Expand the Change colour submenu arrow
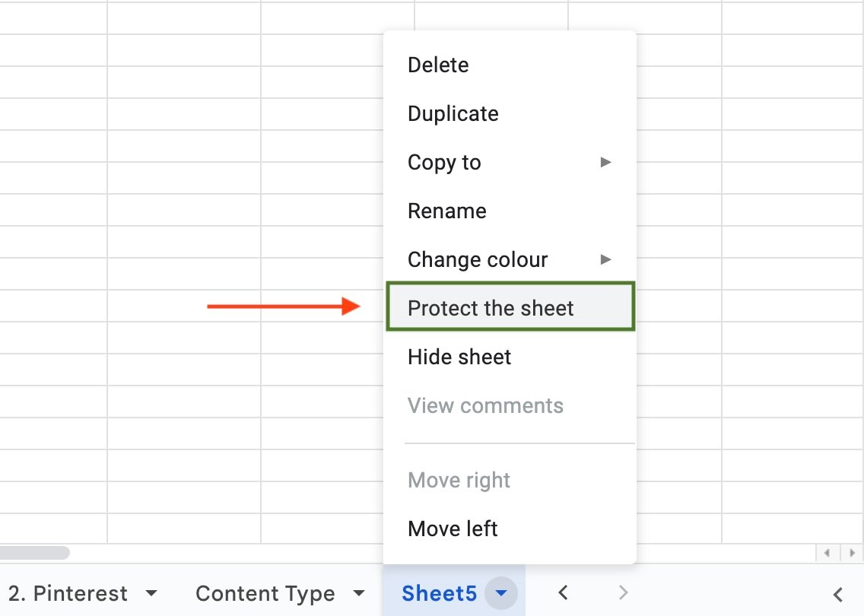Screen dimensions: 864x616 tap(605, 259)
